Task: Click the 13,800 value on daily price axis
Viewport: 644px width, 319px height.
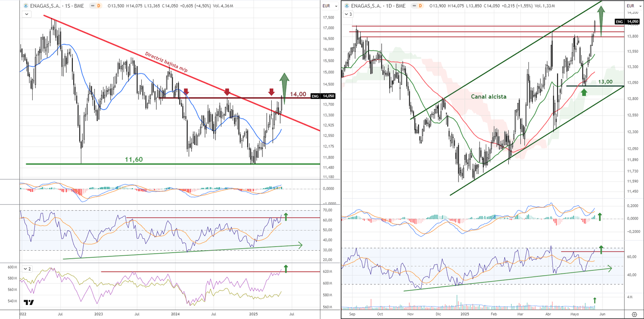Action: click(632, 36)
